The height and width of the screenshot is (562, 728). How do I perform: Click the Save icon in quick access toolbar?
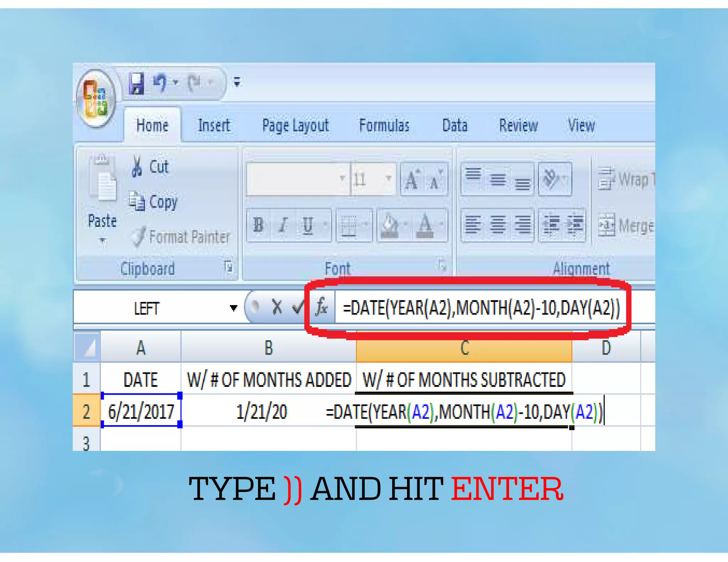tap(136, 83)
